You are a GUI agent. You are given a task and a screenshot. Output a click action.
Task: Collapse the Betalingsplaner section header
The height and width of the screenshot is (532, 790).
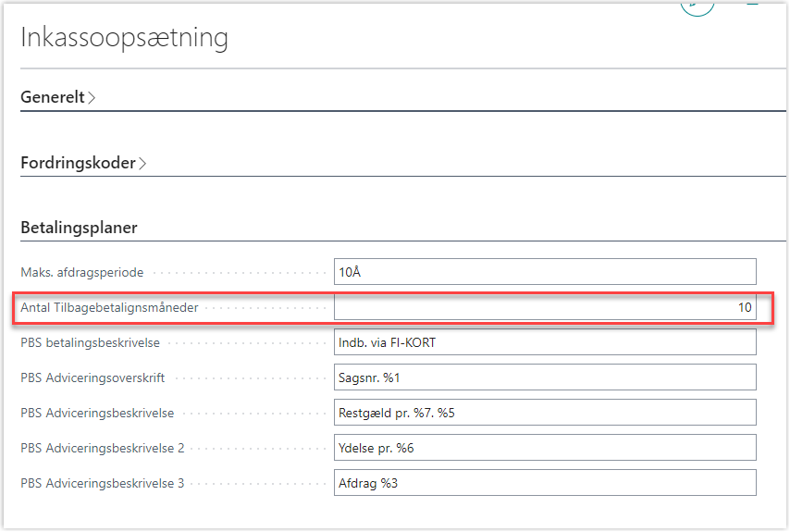click(x=80, y=228)
